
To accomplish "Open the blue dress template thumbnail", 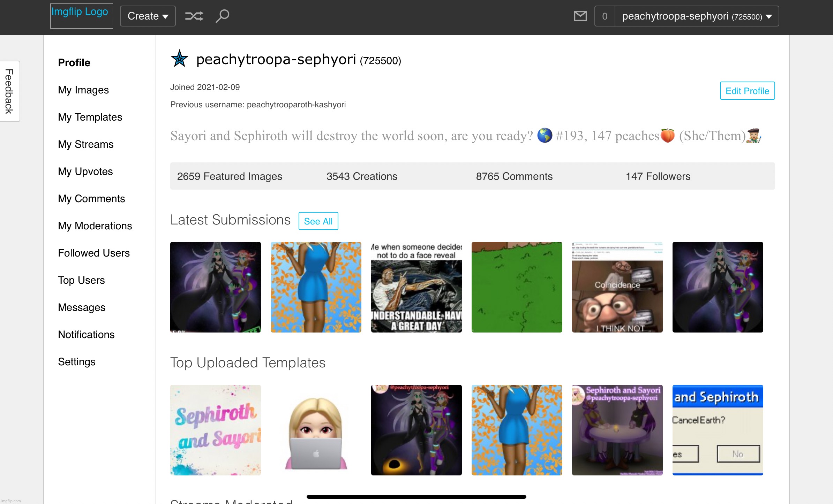I will pyautogui.click(x=517, y=430).
